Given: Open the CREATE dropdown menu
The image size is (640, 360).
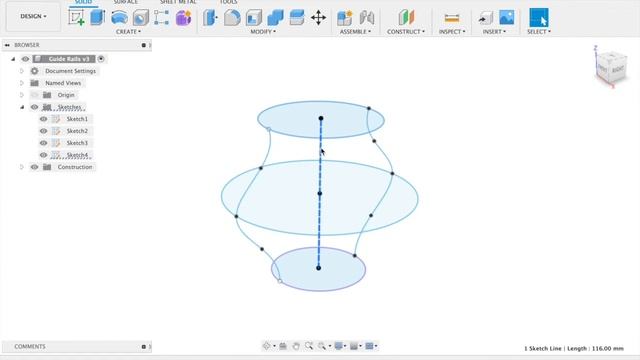Looking at the screenshot, I should [128, 31].
